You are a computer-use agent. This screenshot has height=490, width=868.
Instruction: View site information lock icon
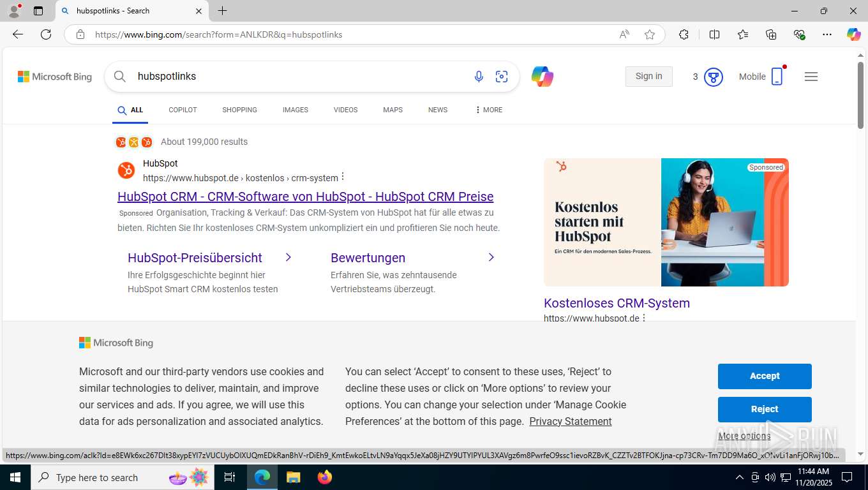[80, 34]
